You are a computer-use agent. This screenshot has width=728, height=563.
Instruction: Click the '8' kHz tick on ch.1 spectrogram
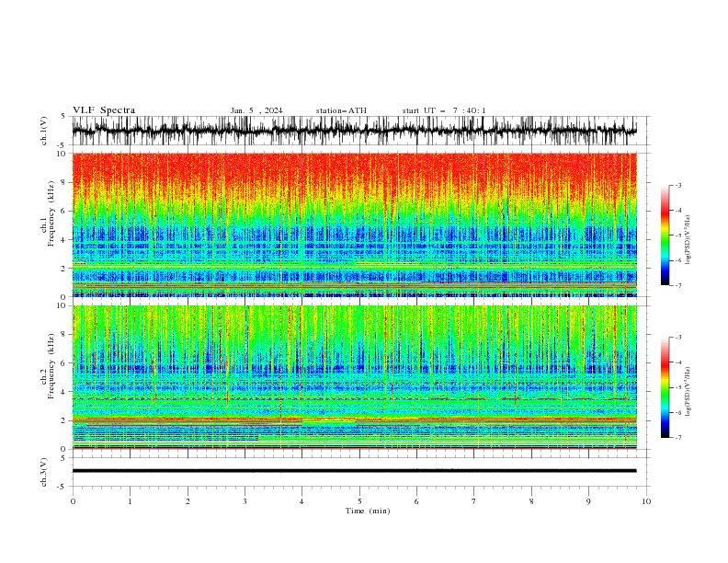tap(64, 182)
